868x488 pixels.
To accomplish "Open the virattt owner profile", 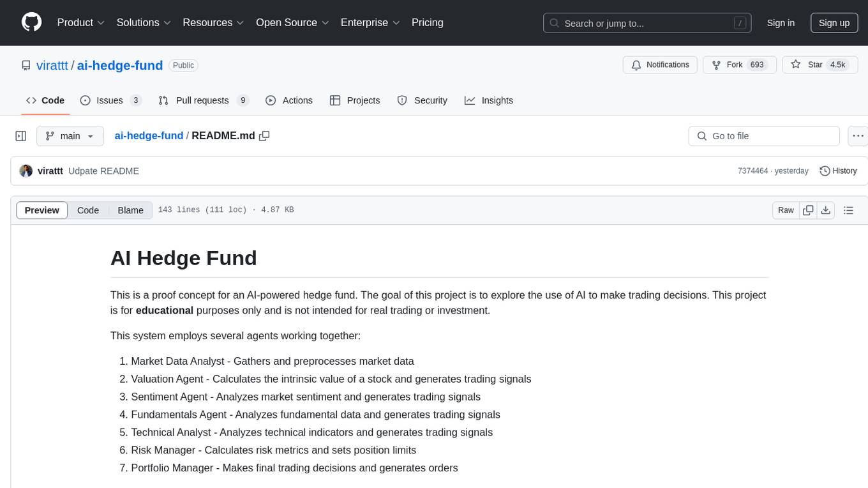I will click(52, 65).
